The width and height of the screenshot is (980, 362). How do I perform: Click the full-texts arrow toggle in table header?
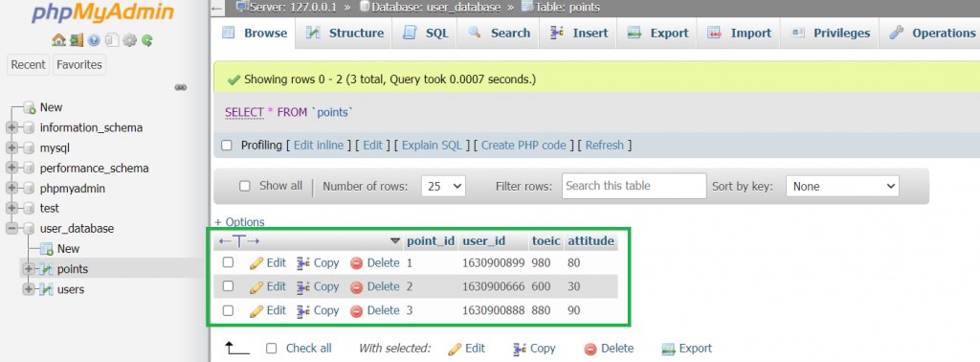[x=239, y=241]
